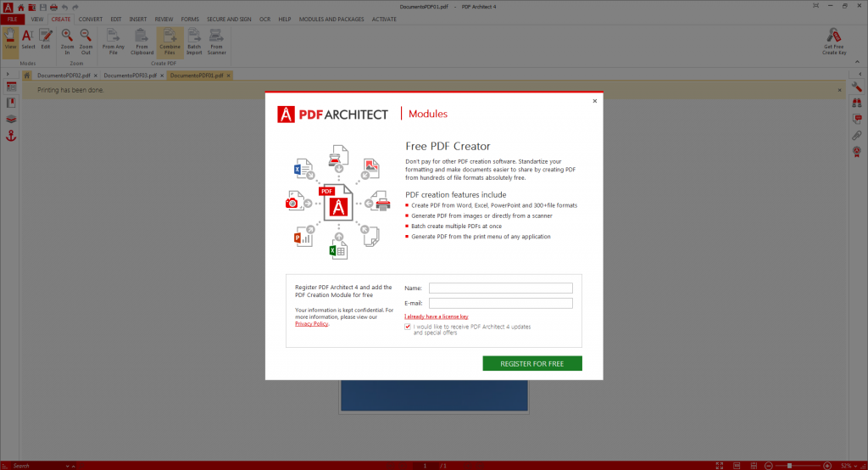Go to previous search result arrow

73,466
